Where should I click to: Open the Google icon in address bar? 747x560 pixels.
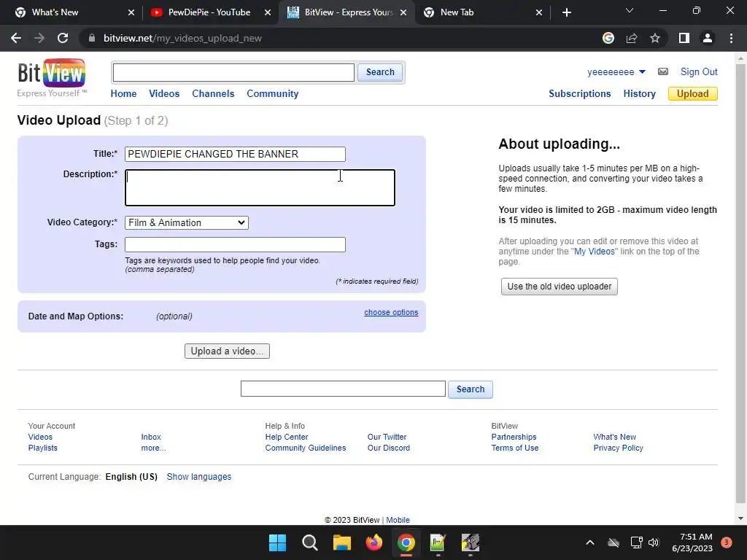[x=608, y=38]
